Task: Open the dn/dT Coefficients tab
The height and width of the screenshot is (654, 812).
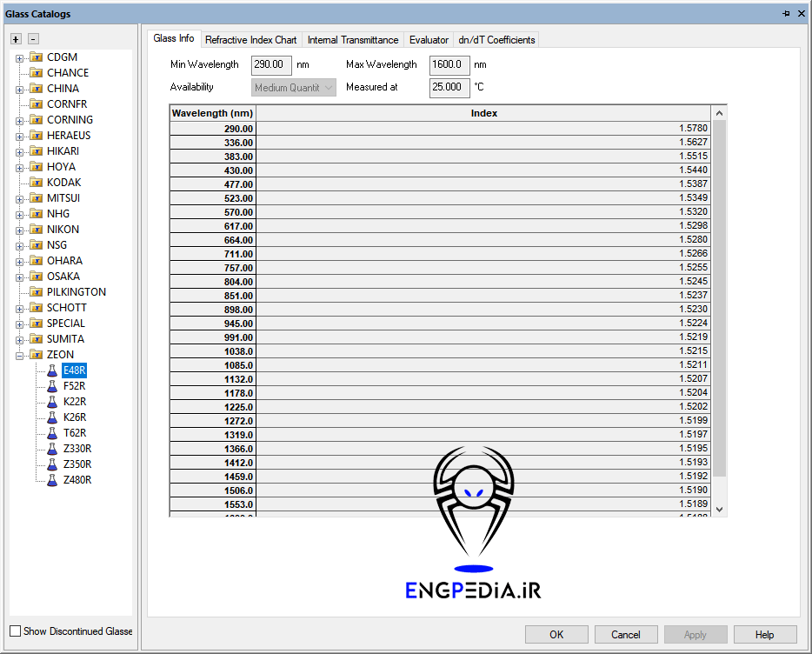Action: click(496, 40)
